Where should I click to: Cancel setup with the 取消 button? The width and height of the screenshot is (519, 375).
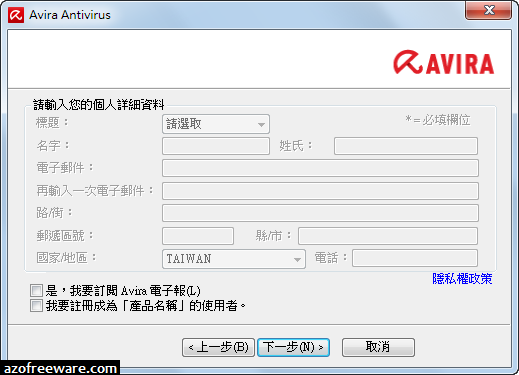pos(378,347)
